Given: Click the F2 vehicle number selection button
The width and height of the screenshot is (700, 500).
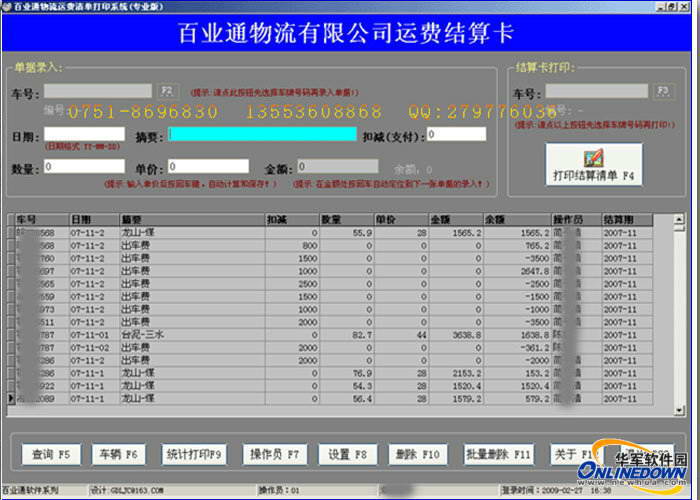Looking at the screenshot, I should click(167, 91).
